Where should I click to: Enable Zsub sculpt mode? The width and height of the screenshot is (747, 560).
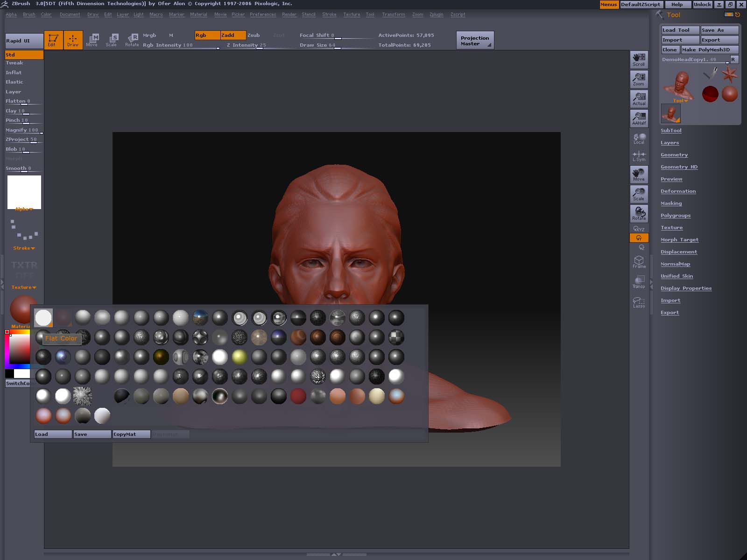[x=254, y=35]
